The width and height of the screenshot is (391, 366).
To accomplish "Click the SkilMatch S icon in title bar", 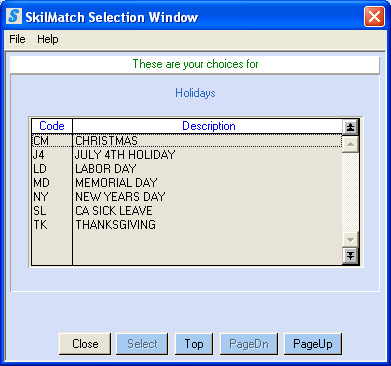I will [14, 16].
